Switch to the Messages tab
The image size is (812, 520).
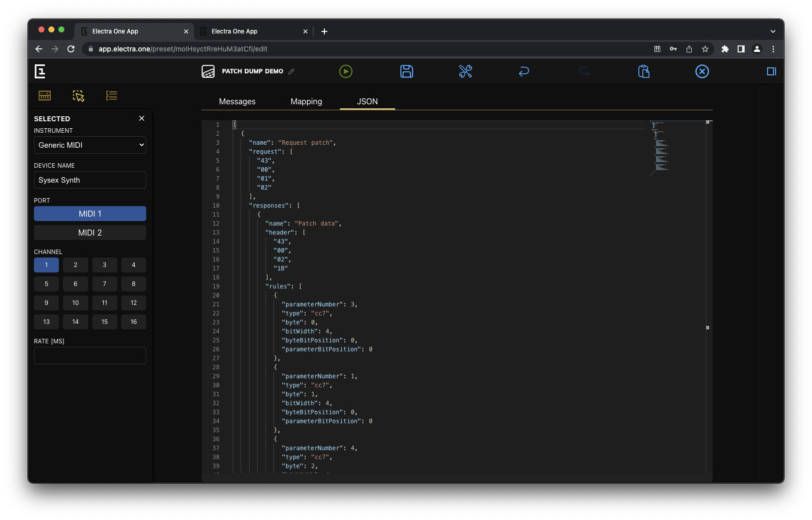click(237, 101)
